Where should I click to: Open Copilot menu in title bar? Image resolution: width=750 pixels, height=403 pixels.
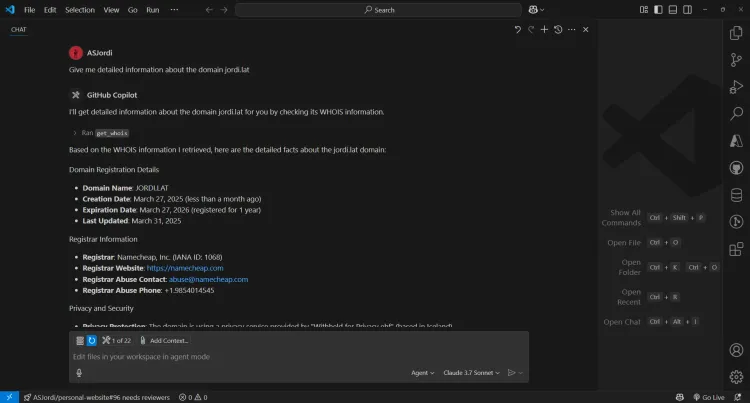coord(536,10)
